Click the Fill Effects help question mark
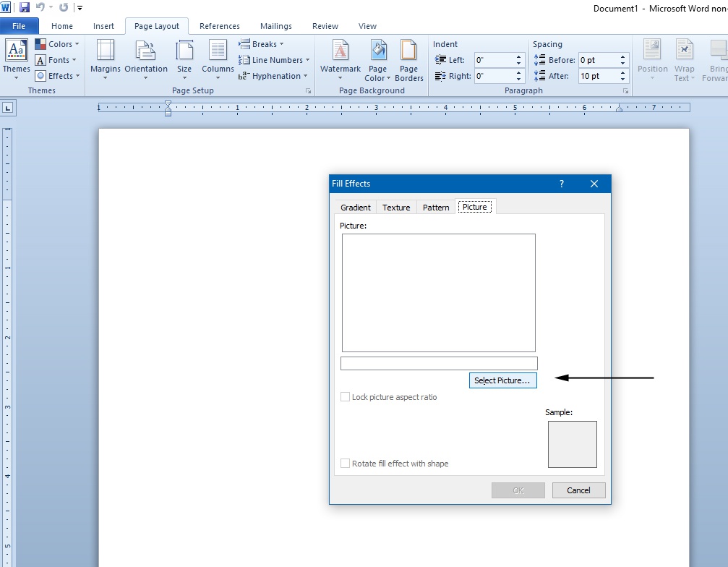Screen dimensions: 728x567 [562, 184]
